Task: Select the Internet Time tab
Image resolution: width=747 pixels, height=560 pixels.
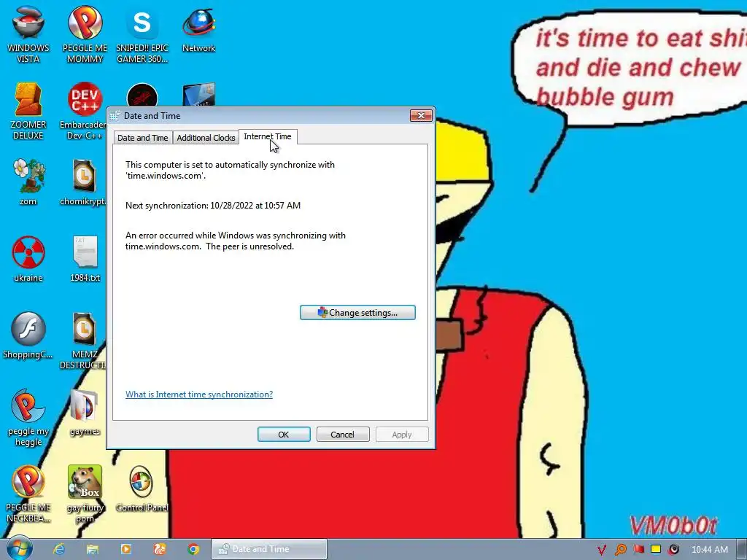Action: [268, 136]
